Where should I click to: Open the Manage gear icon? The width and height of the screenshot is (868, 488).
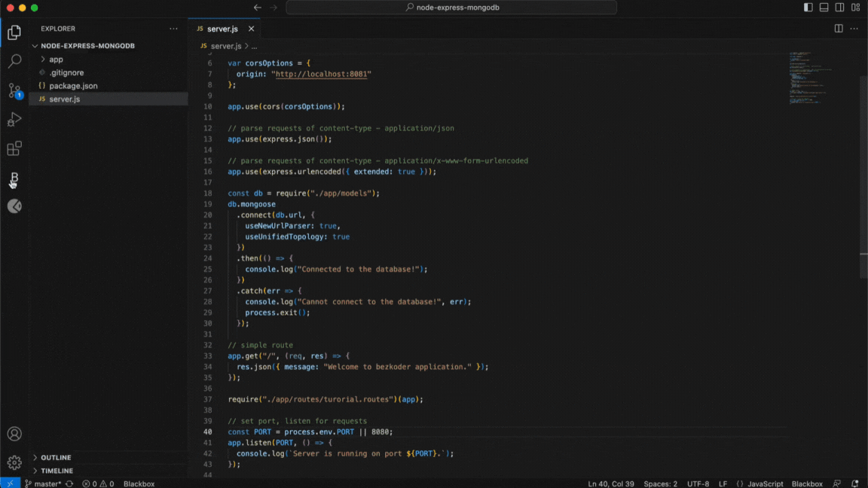14,462
